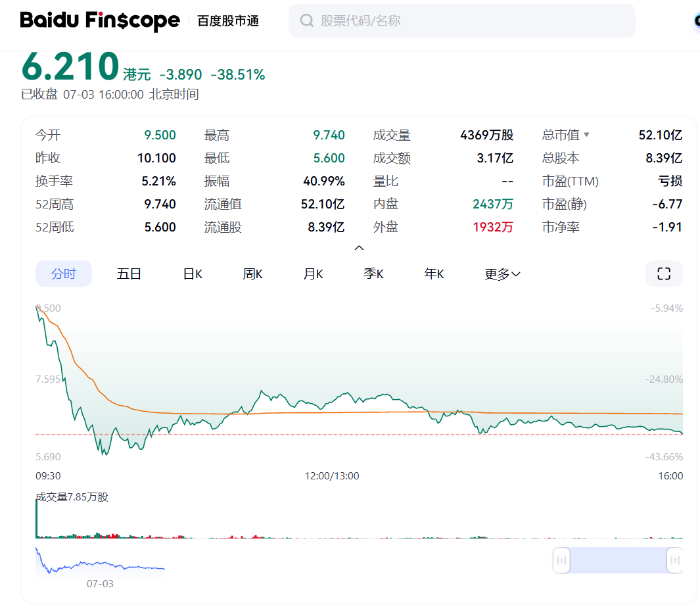700x605 pixels.
Task: Click the Baidu Finscope logo
Action: click(99, 20)
